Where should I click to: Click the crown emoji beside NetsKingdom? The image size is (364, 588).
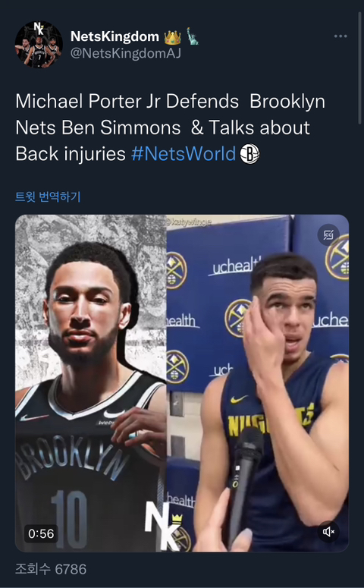click(172, 36)
